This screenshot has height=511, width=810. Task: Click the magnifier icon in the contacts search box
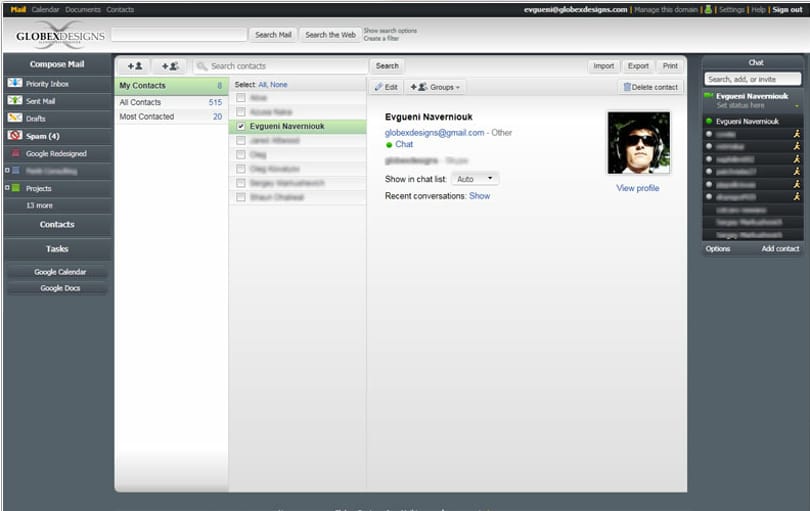202,66
